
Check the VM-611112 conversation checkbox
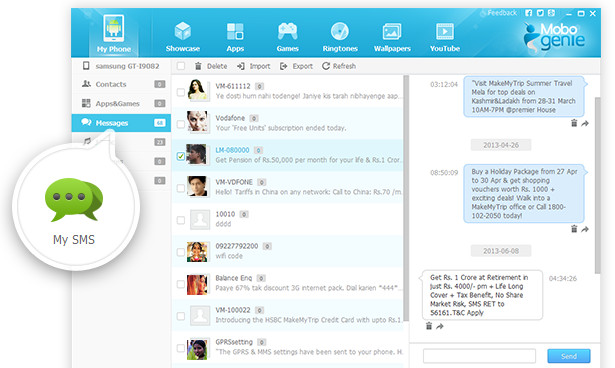[x=181, y=92]
